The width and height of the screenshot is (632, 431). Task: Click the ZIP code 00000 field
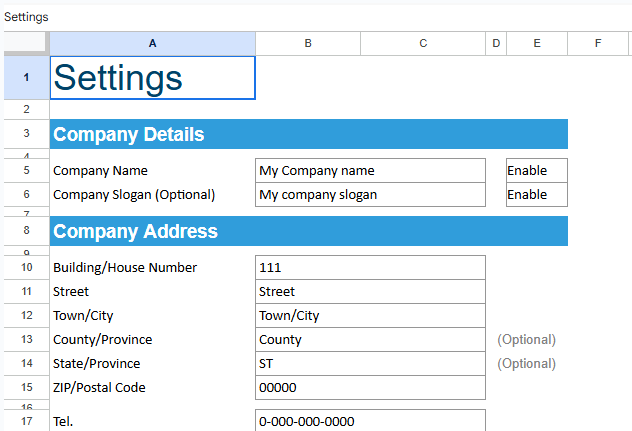point(370,387)
